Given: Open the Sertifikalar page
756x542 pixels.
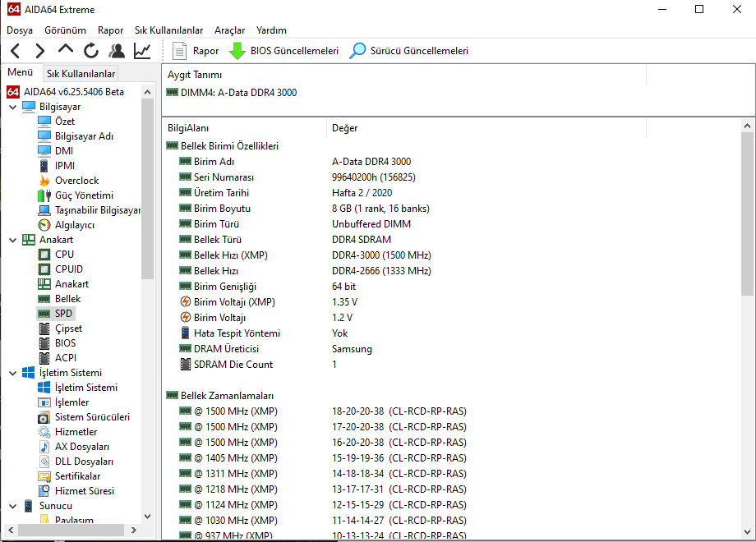Looking at the screenshot, I should click(x=69, y=476).
